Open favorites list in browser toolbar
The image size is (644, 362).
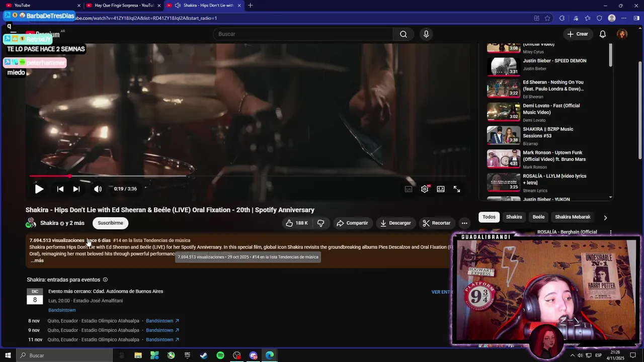point(587,18)
